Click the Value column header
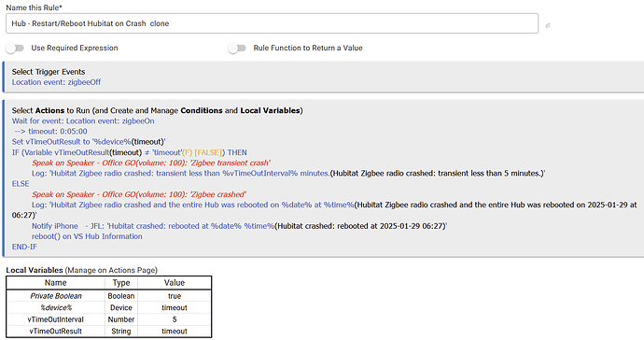Screen dimensions: 644x340 click(175, 283)
